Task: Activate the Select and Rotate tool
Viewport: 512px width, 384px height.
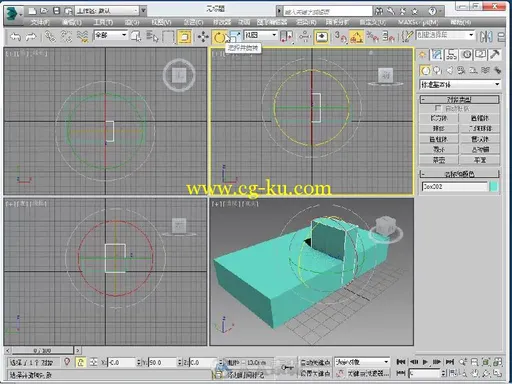Action: coord(219,36)
